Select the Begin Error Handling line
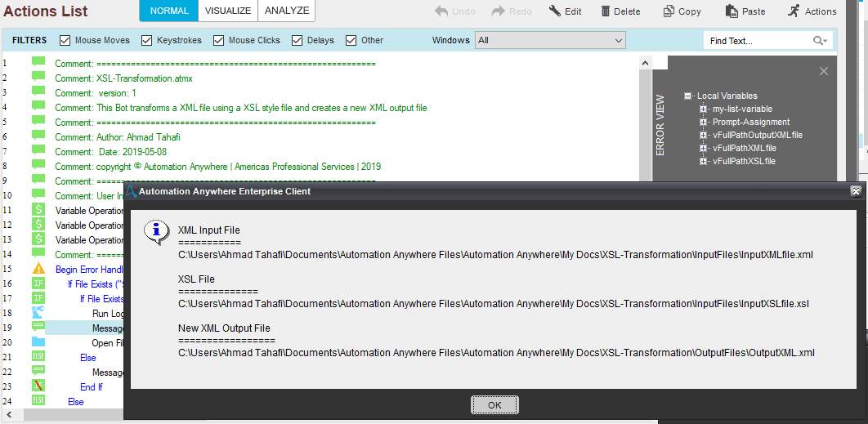Image resolution: width=868 pixels, height=424 pixels. coord(88,270)
